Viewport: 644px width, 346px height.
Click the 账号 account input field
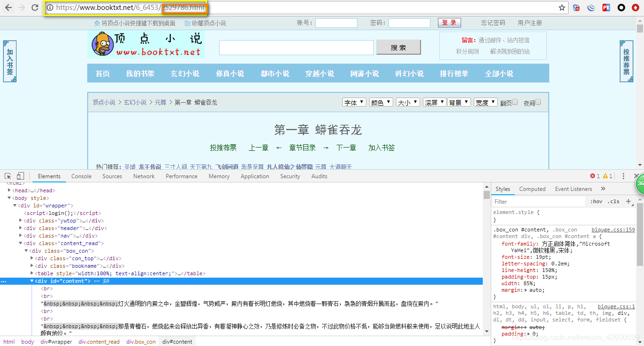[336, 23]
